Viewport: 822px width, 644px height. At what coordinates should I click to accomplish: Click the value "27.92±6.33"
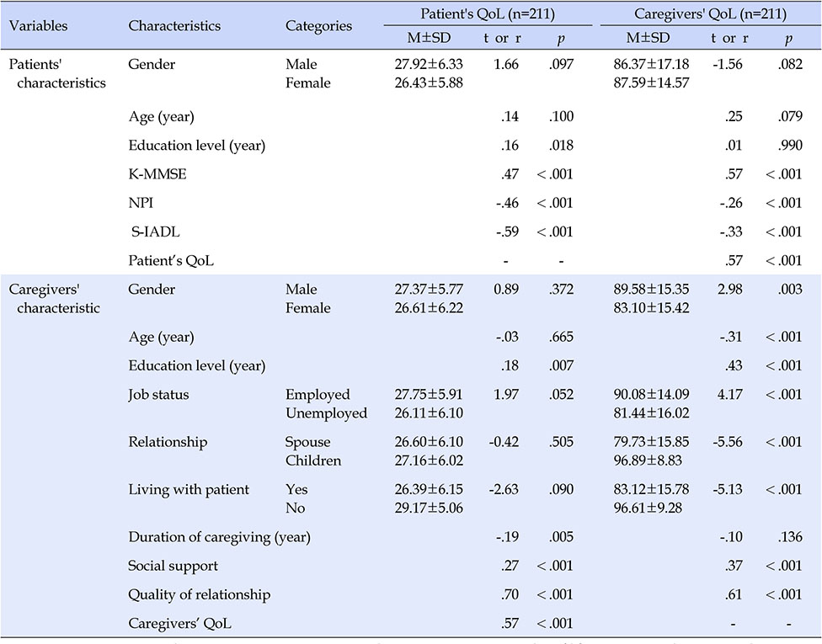[429, 64]
